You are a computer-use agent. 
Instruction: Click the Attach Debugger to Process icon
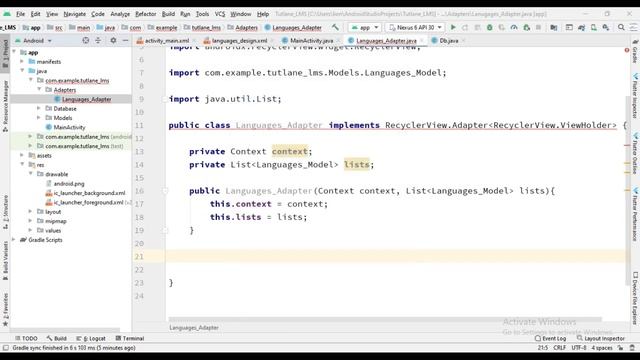click(527, 27)
